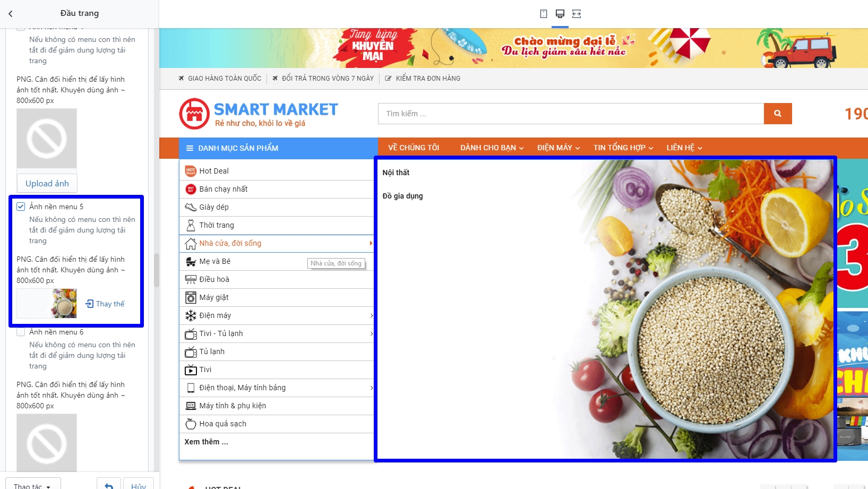Image resolution: width=868 pixels, height=489 pixels.
Task: Open the Về chúng tôi menu item
Action: 414,148
